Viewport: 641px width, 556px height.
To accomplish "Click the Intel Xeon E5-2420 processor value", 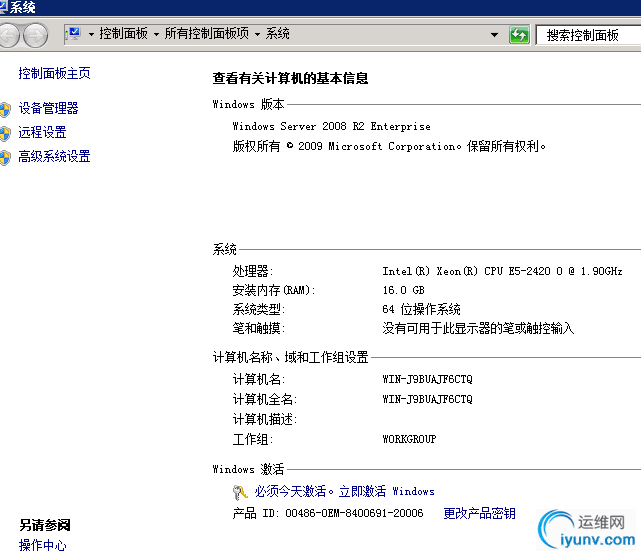I will pyautogui.click(x=502, y=271).
